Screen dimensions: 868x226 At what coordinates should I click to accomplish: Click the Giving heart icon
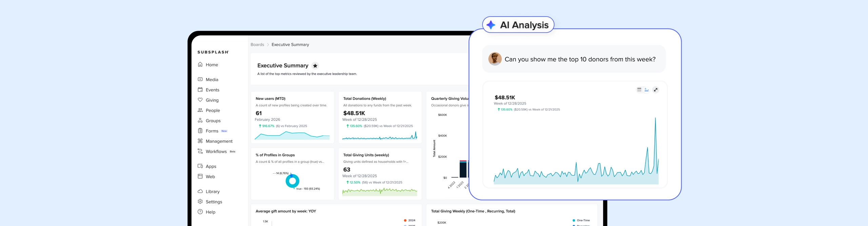click(x=200, y=100)
